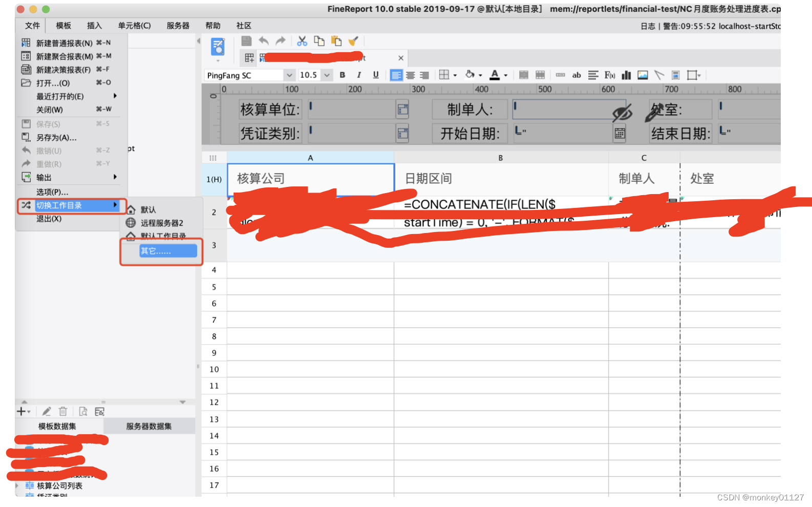Click the copy icon

coord(319,41)
